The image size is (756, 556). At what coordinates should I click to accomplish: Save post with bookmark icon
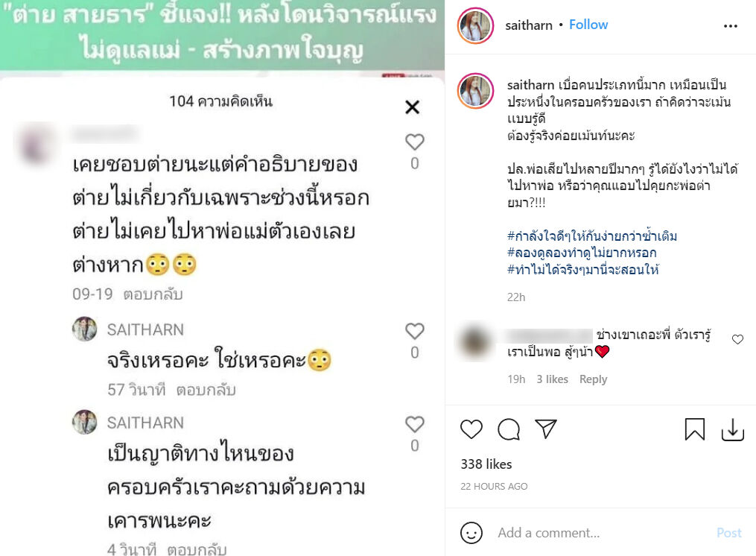click(695, 429)
